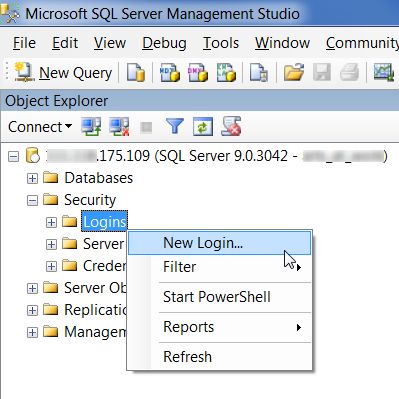The image size is (399, 399).
Task: Choose New Login... from context menu
Action: pos(220,243)
